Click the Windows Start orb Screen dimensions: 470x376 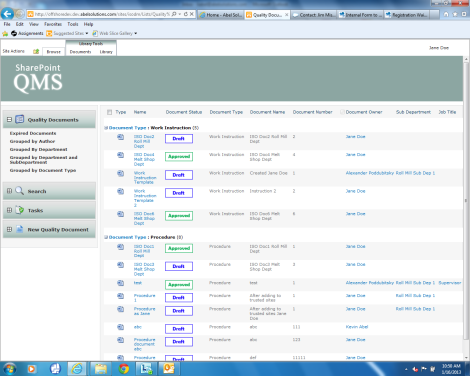(9, 369)
